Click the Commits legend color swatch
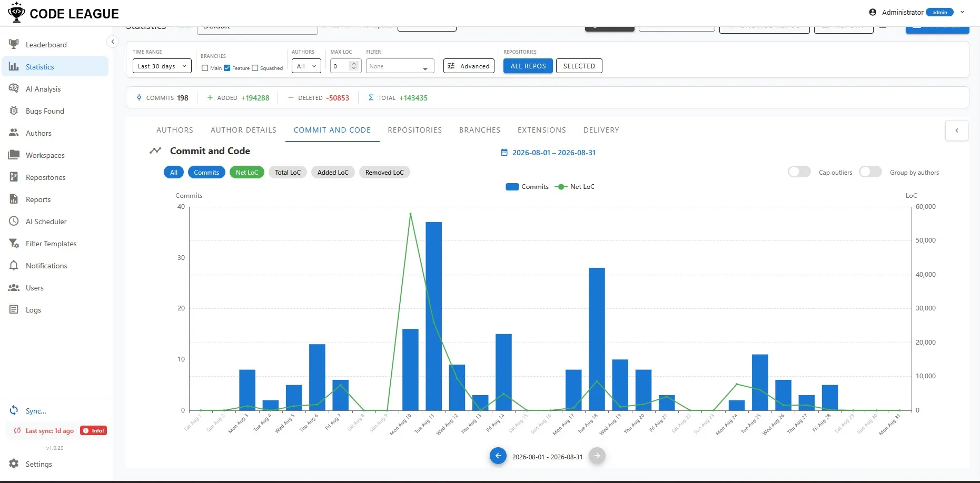This screenshot has height=483, width=980. point(512,187)
